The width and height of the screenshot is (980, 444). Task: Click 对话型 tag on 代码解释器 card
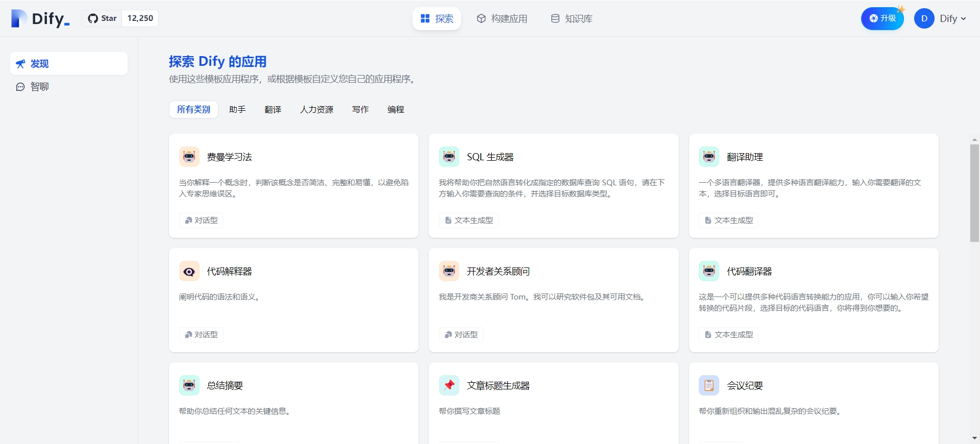coord(201,335)
